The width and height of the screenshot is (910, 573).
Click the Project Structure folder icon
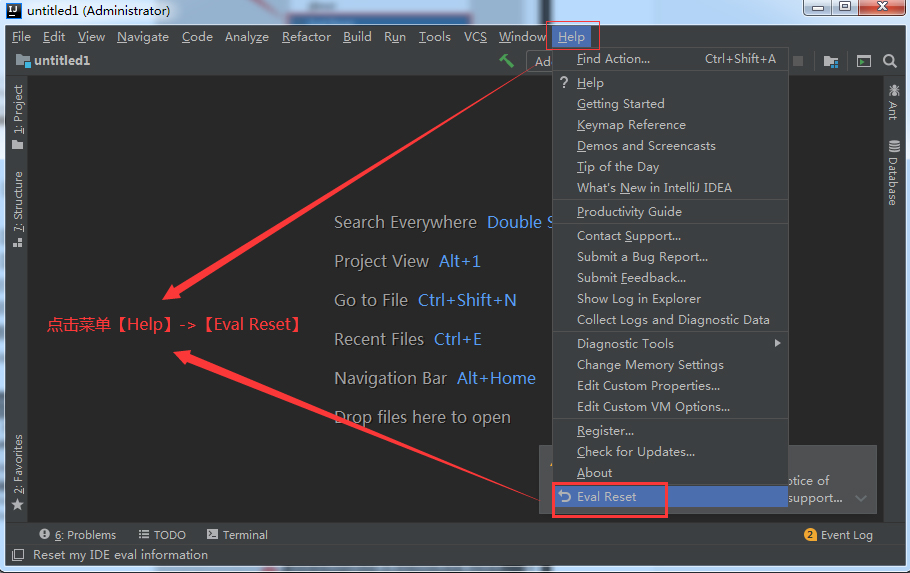tap(831, 61)
